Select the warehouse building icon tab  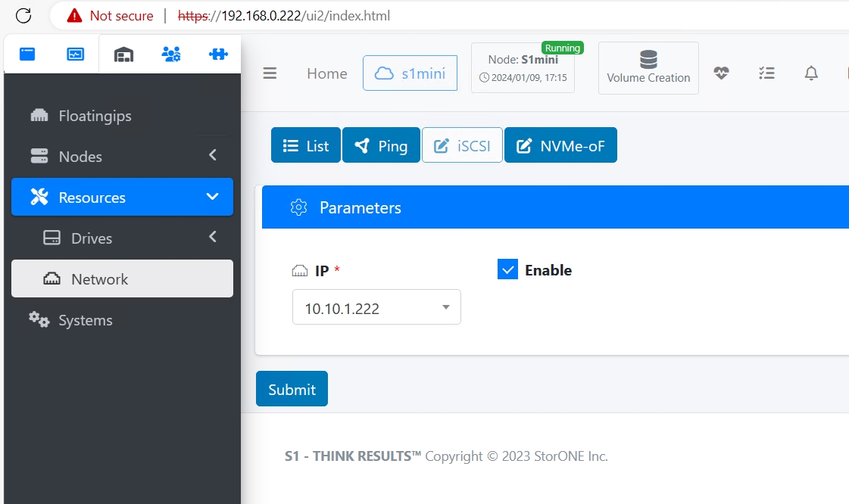(x=123, y=54)
